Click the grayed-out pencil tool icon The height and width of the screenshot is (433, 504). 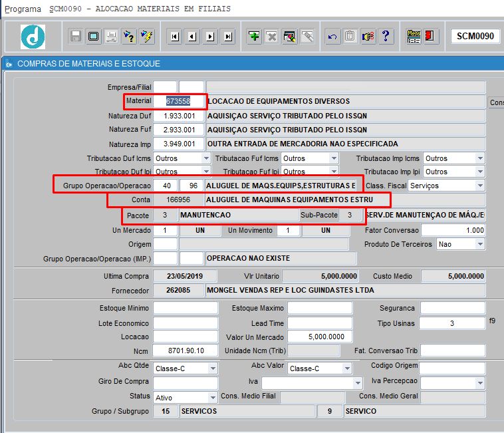tap(308, 37)
